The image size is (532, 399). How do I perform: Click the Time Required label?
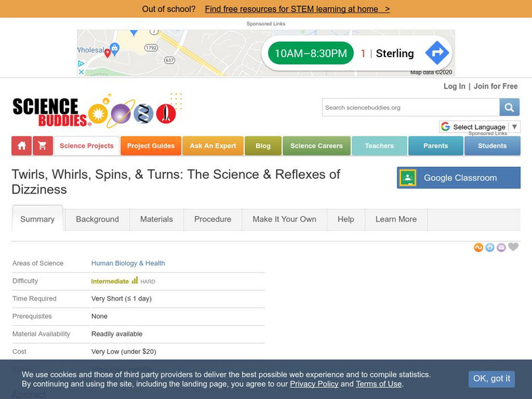[x=35, y=299]
